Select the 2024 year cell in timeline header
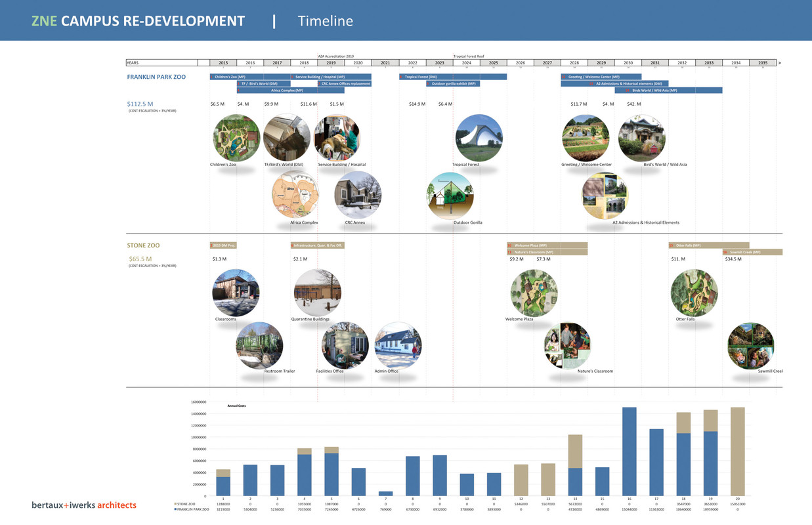 point(466,63)
